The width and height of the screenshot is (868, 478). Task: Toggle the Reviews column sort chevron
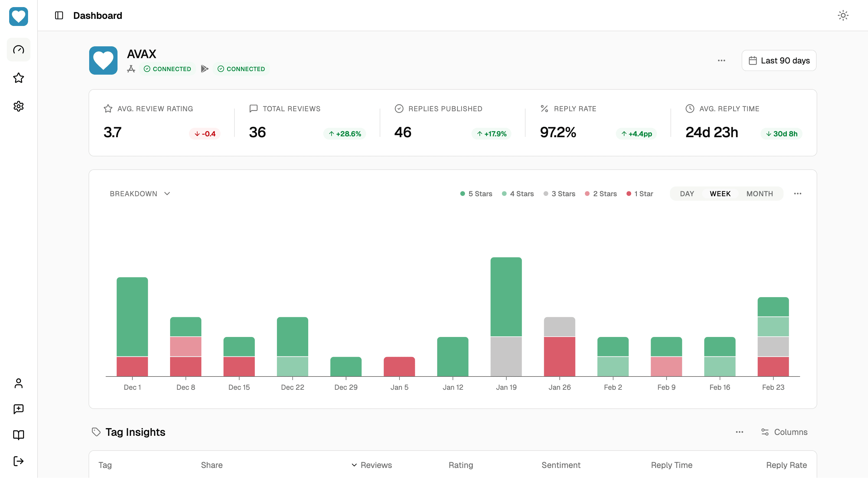point(354,465)
